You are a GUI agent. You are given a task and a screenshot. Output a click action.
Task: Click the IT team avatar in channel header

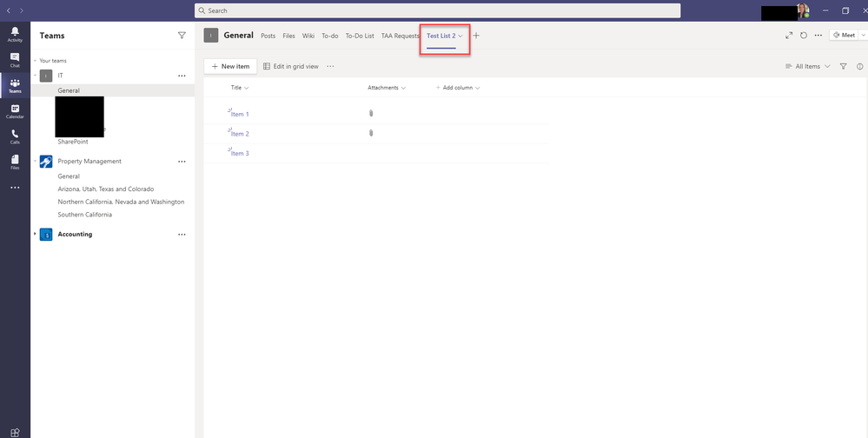pyautogui.click(x=211, y=36)
